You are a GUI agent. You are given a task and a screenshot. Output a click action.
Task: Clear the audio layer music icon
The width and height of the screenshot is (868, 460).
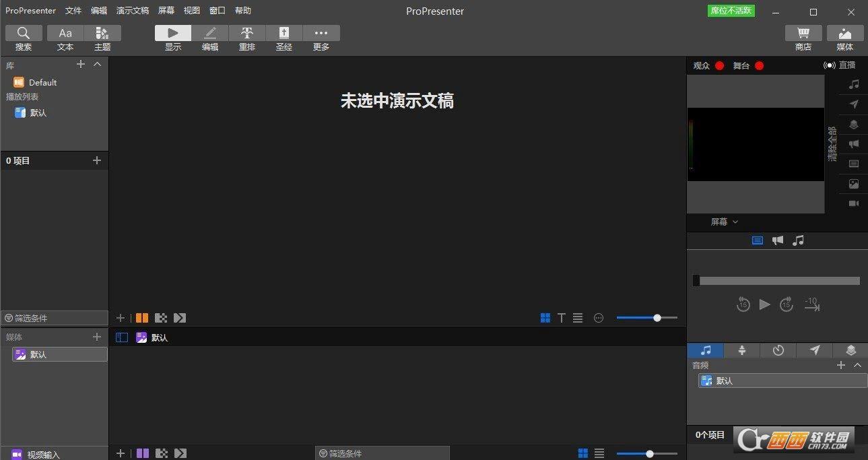click(x=854, y=84)
